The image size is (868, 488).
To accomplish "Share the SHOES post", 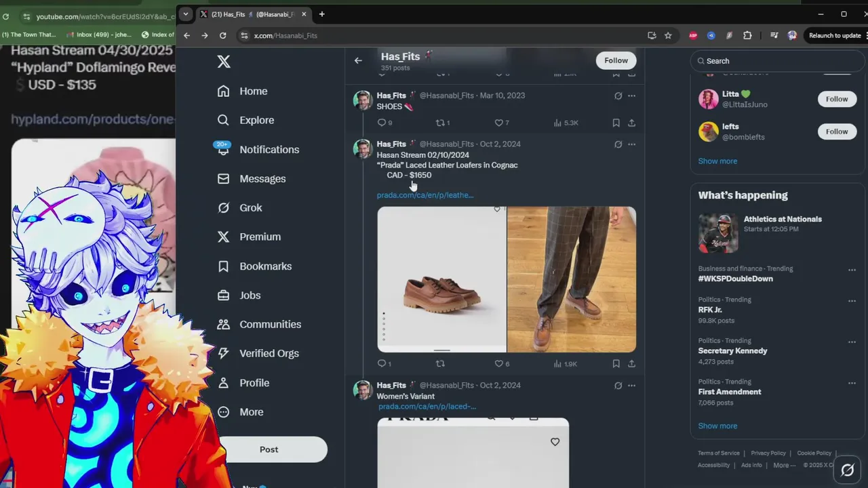I will pyautogui.click(x=631, y=123).
